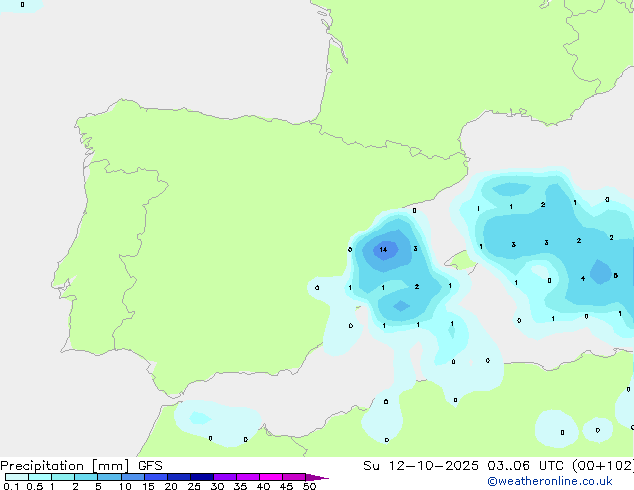Click the purple arrow past 50 on legend
Viewport: 634px width, 490px height.
317,477
